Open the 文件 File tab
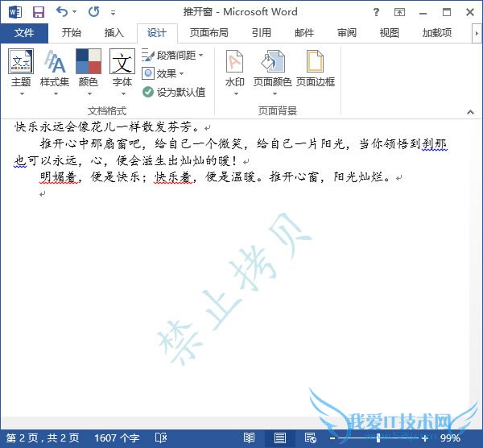The height and width of the screenshot is (448, 483). point(24,33)
